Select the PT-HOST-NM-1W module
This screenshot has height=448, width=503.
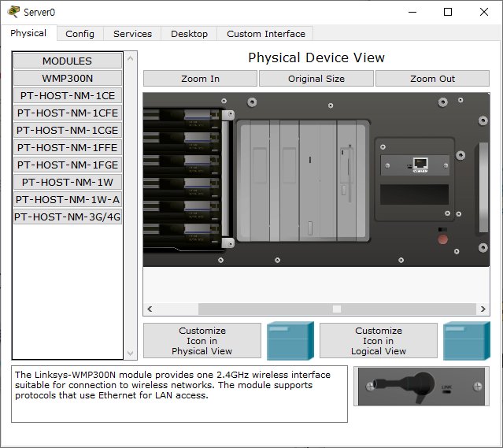68,182
